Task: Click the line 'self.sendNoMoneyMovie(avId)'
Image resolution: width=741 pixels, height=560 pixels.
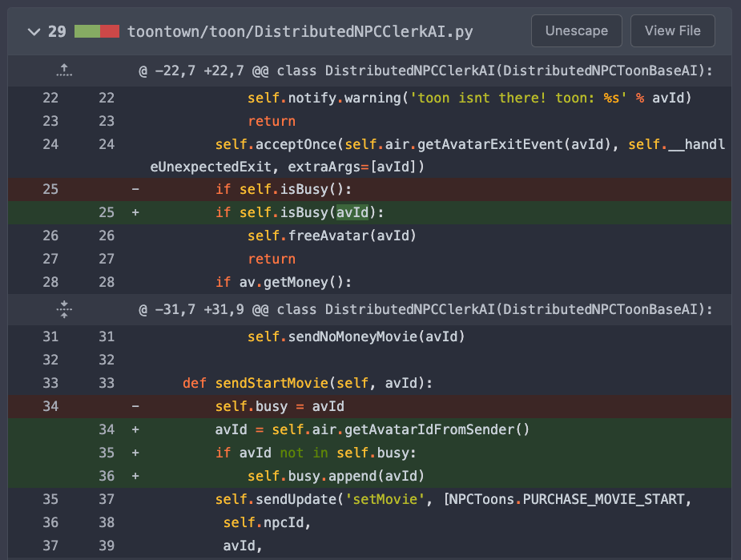Action: point(356,336)
